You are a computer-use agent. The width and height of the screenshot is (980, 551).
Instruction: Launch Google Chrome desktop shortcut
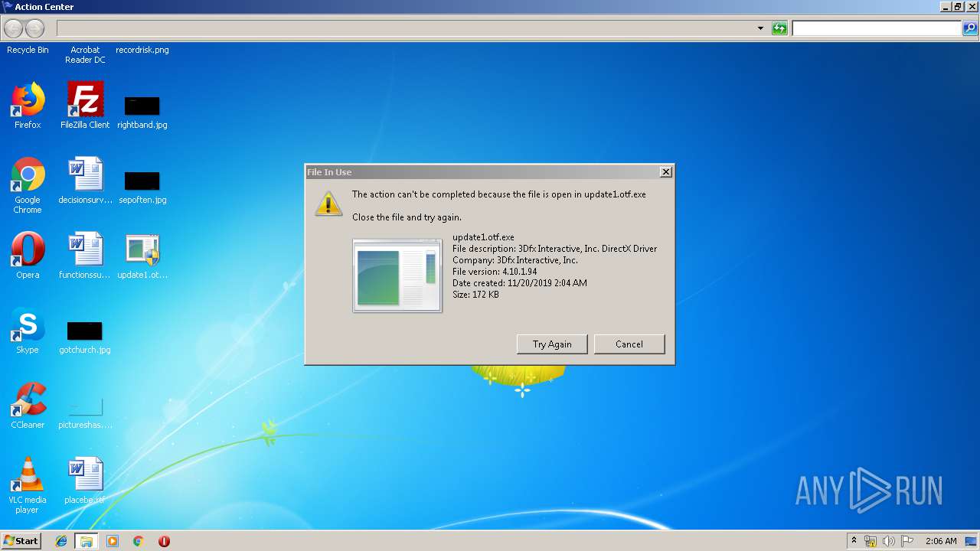(28, 185)
